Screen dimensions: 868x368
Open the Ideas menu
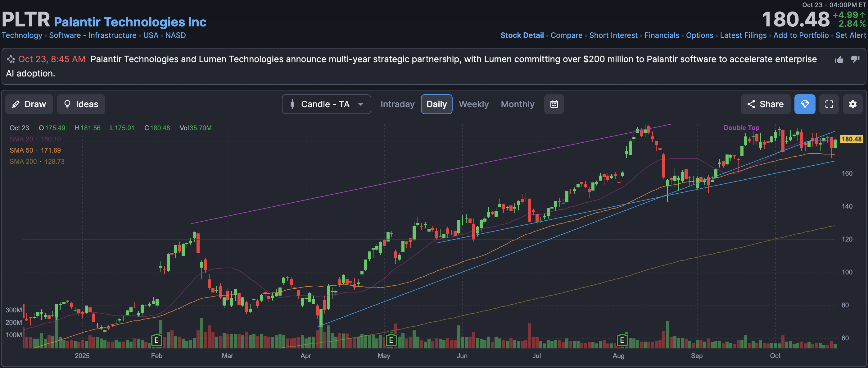[x=81, y=104]
